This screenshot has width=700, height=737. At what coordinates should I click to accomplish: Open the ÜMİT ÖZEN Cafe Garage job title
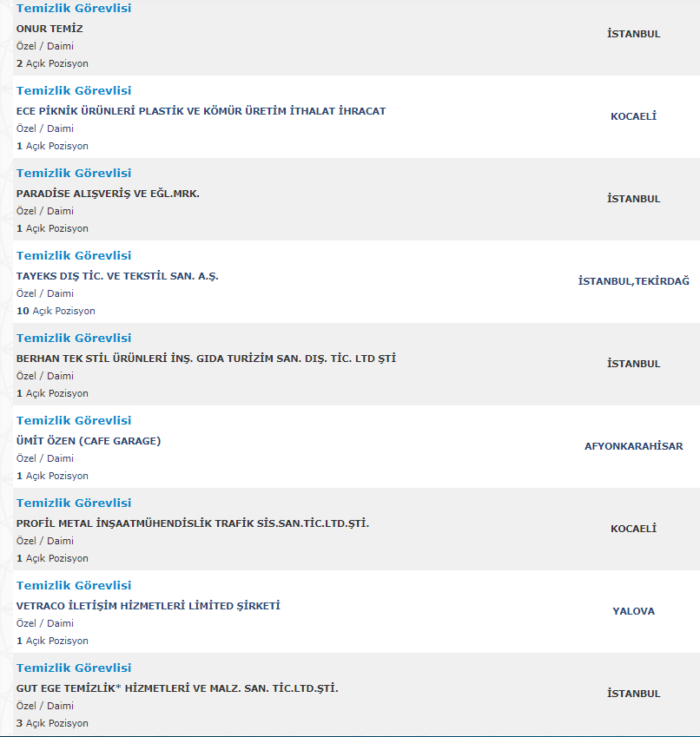[74, 420]
